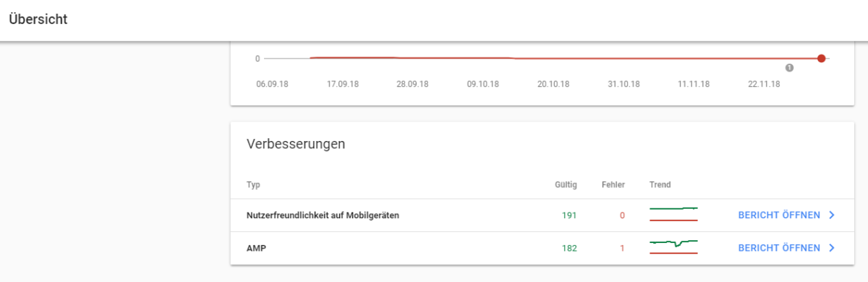Click the AMP error count 1
This screenshot has width=868, height=282.
[622, 249]
